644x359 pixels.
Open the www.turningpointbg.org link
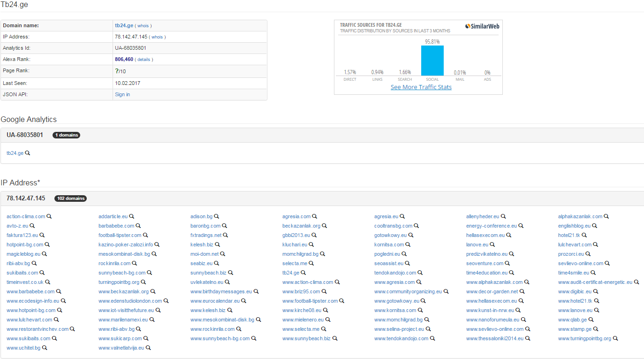(x=585, y=338)
